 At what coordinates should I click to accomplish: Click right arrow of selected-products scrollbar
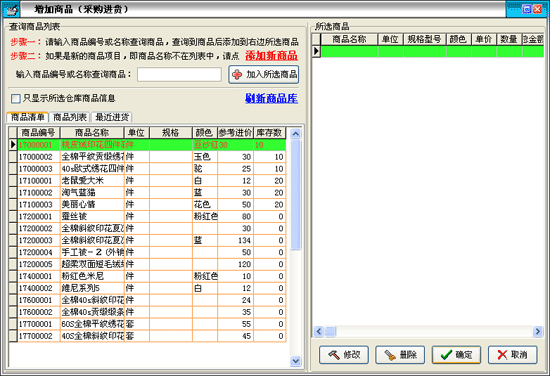click(538, 331)
